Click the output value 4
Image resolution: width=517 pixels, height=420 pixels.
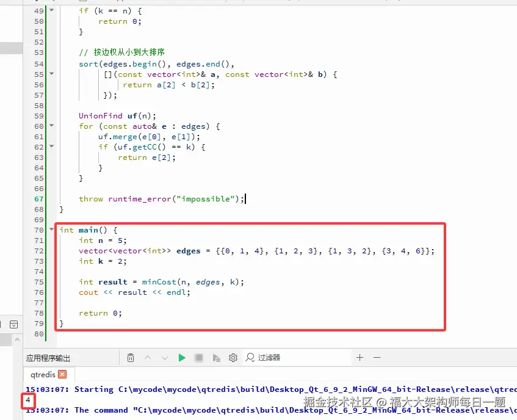28,400
